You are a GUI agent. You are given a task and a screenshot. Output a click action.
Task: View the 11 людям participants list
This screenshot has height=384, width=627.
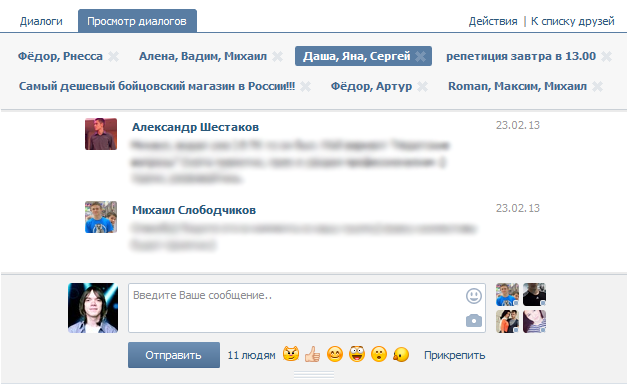(x=251, y=355)
